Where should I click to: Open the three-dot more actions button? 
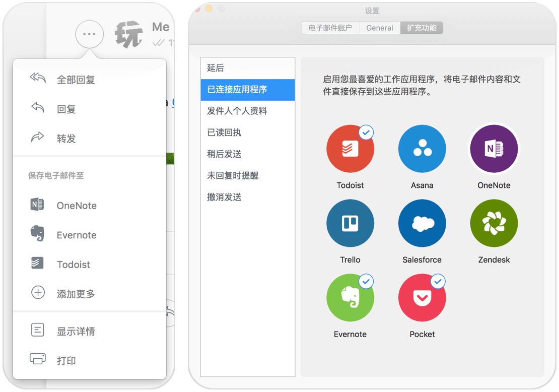click(89, 34)
